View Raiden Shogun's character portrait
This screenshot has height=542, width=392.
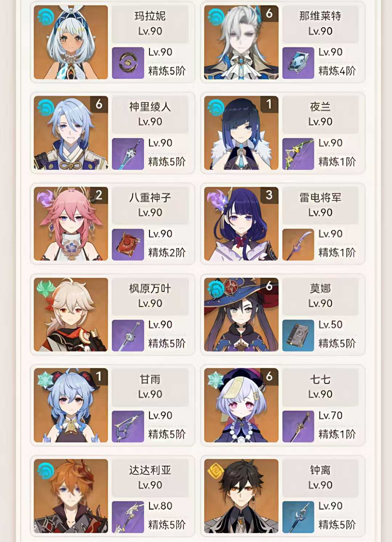[241, 224]
